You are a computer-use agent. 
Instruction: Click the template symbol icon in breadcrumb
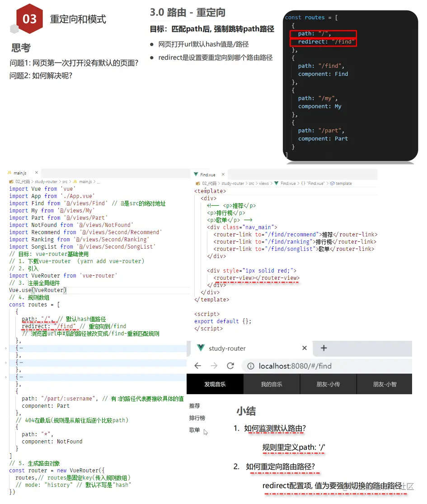tap(332, 184)
